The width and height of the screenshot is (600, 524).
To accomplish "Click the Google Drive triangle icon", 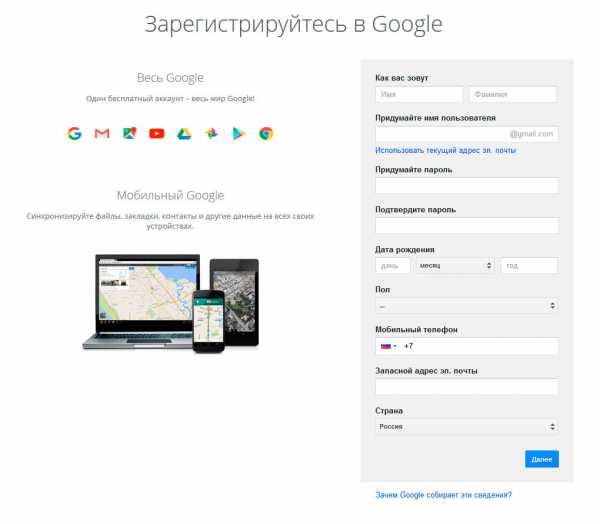I will pos(184,134).
